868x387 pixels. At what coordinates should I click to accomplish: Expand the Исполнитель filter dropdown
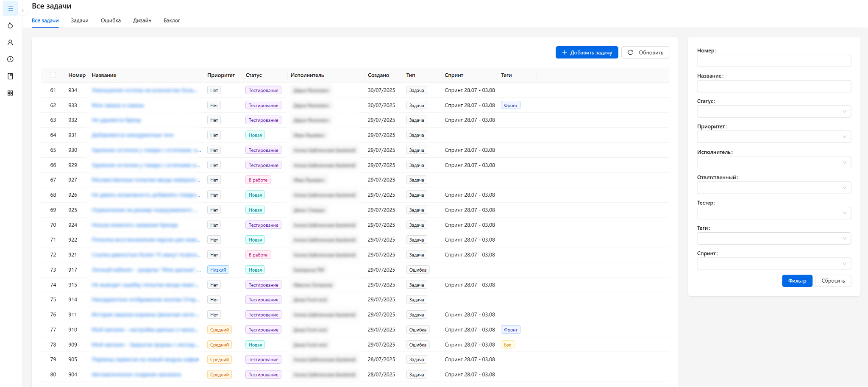(773, 162)
